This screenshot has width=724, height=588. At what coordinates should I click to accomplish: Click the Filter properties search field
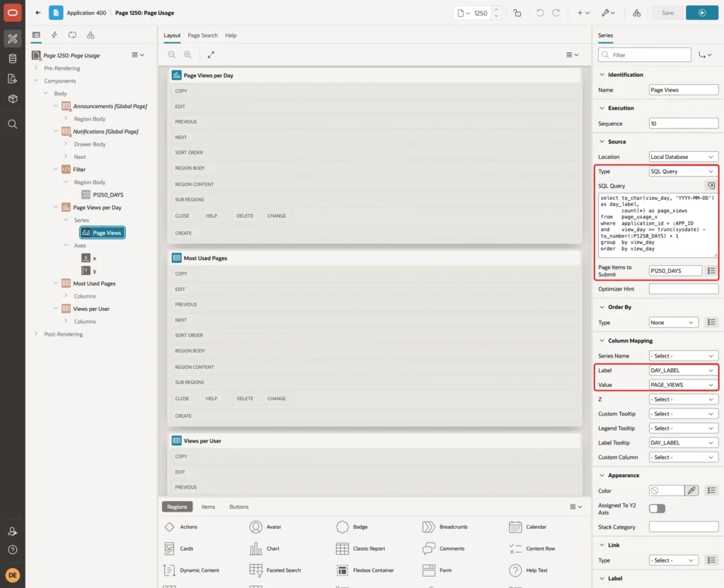coord(645,55)
